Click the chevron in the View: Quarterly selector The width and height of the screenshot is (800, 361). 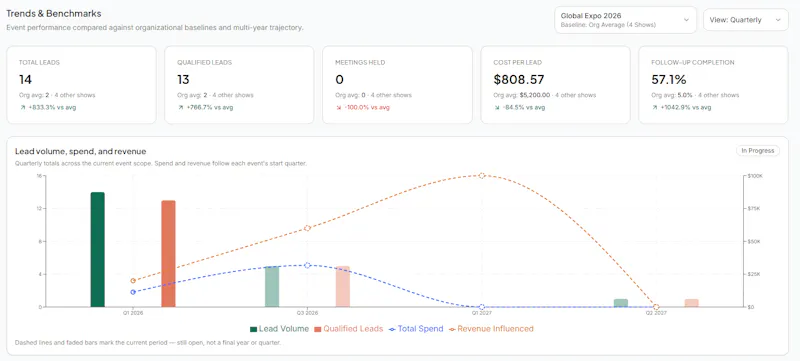click(778, 20)
